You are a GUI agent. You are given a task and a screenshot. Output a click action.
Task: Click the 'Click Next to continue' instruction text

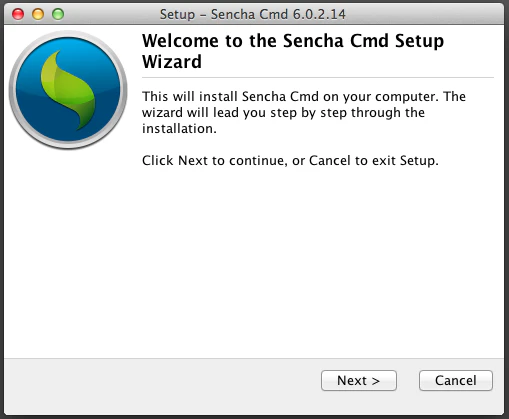(290, 161)
